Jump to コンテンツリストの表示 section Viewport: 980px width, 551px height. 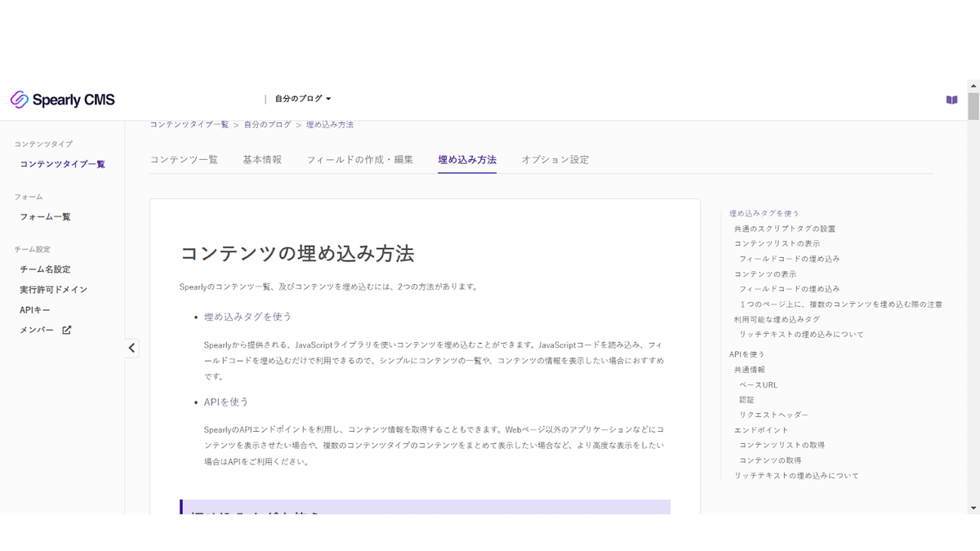pos(777,243)
